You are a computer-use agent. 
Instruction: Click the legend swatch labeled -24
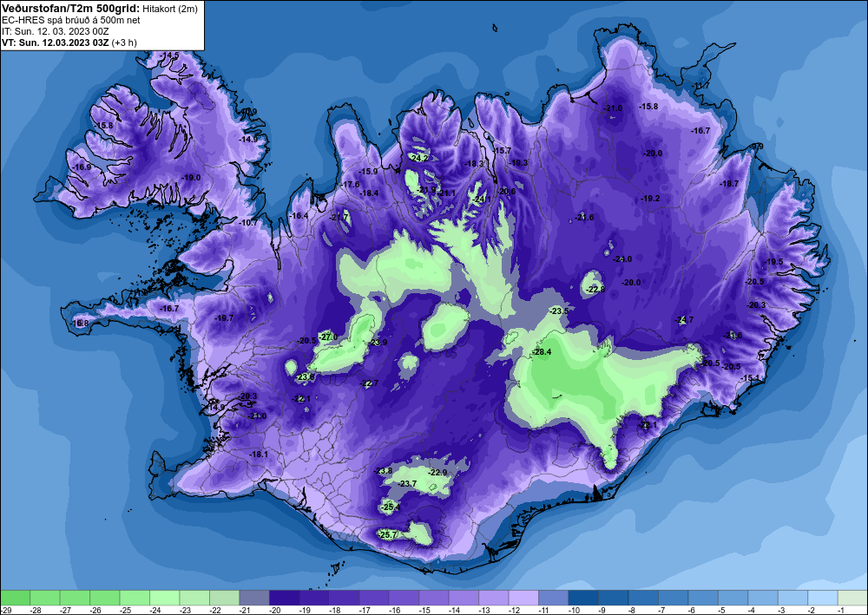click(x=164, y=598)
